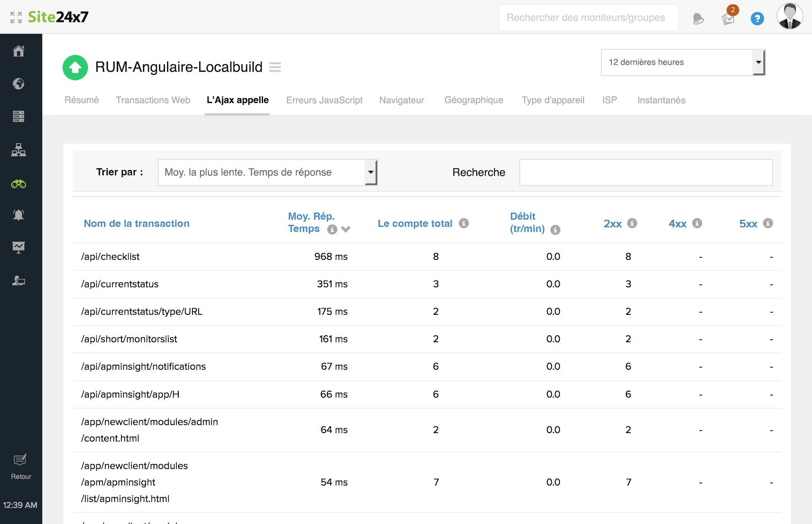Image resolution: width=812 pixels, height=524 pixels.
Task: Open the user profile avatar
Action: pos(789,17)
